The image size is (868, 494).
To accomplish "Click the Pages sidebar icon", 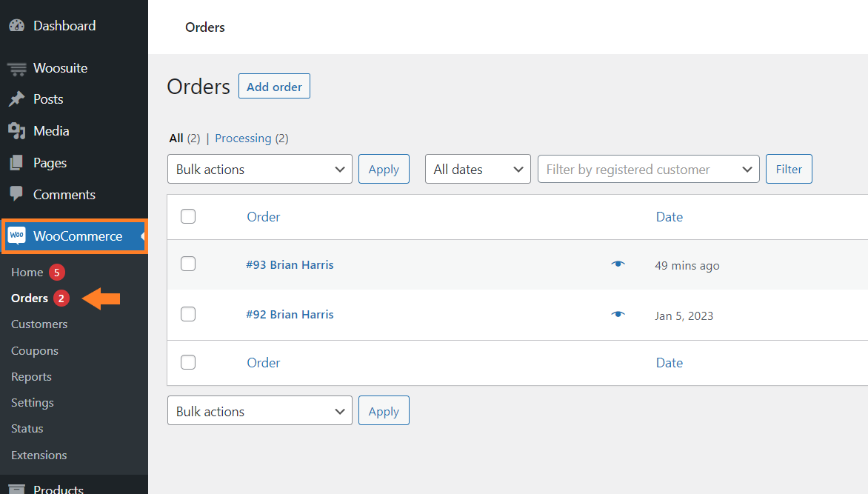I will pyautogui.click(x=16, y=163).
